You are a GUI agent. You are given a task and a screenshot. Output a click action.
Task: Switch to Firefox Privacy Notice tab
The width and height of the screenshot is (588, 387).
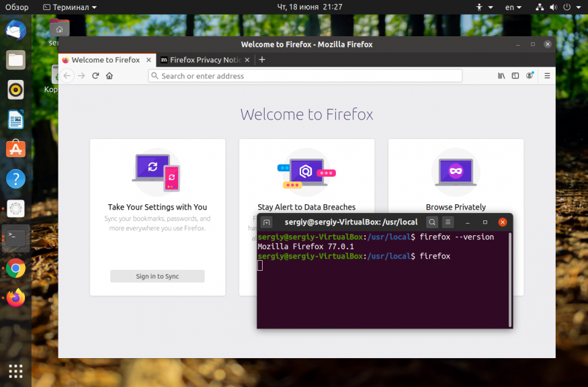click(205, 60)
